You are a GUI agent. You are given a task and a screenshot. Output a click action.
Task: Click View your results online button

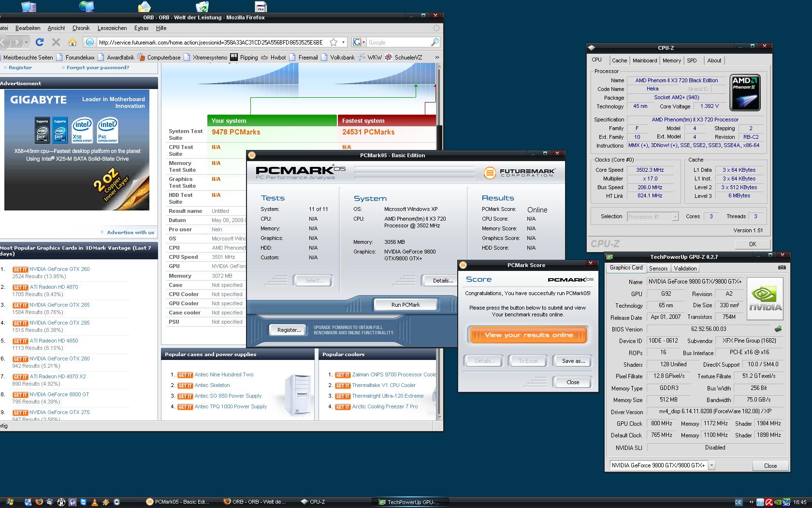528,335
